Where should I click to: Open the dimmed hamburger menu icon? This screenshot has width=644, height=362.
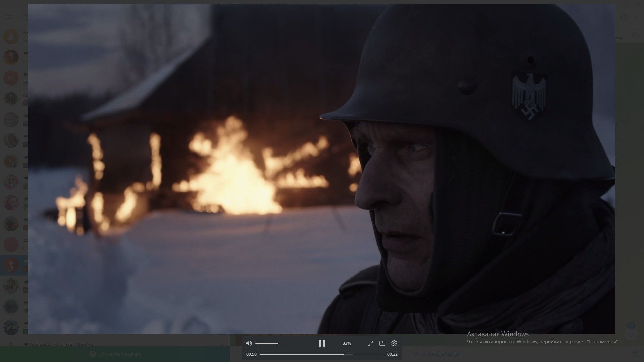click(9, 17)
